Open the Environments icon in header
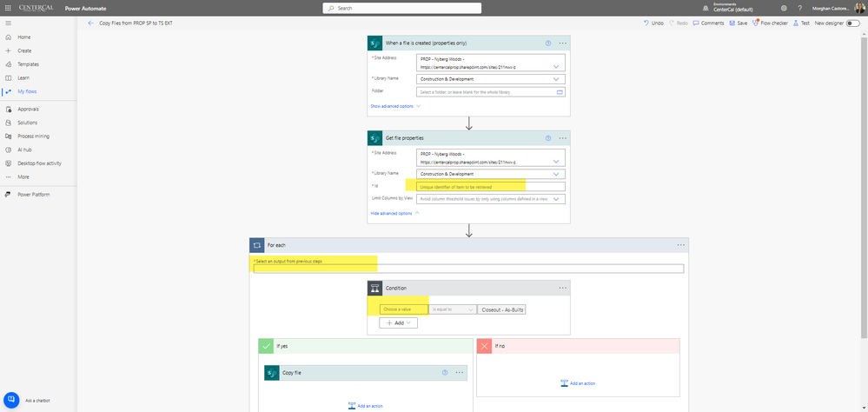The image size is (868, 412). click(706, 9)
